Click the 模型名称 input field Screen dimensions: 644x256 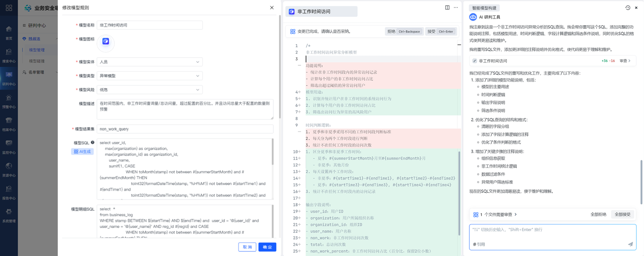(149, 25)
